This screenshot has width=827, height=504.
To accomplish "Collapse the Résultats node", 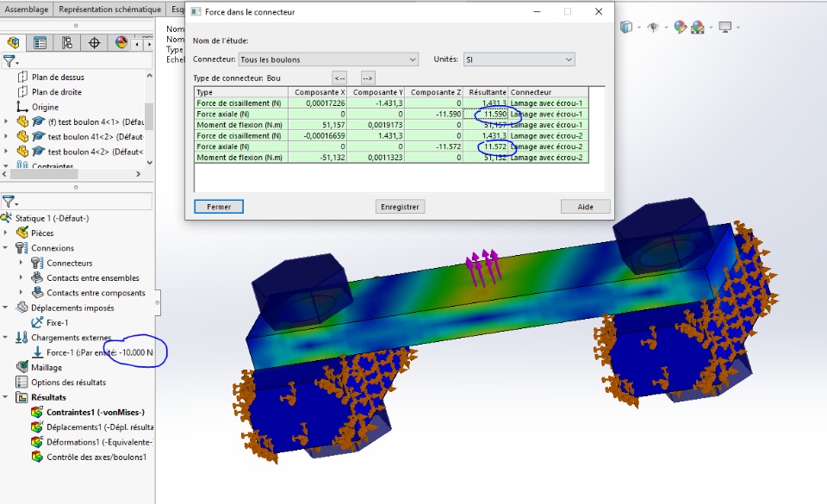I will [6, 397].
